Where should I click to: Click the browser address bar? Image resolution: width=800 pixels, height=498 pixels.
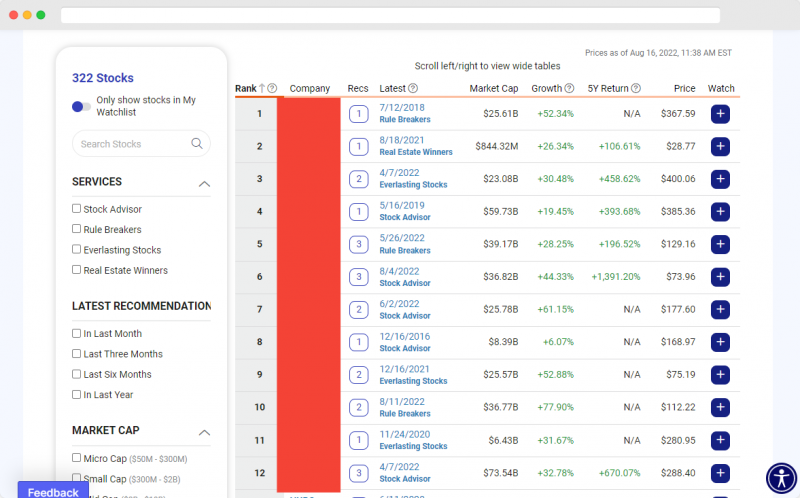[x=390, y=15]
